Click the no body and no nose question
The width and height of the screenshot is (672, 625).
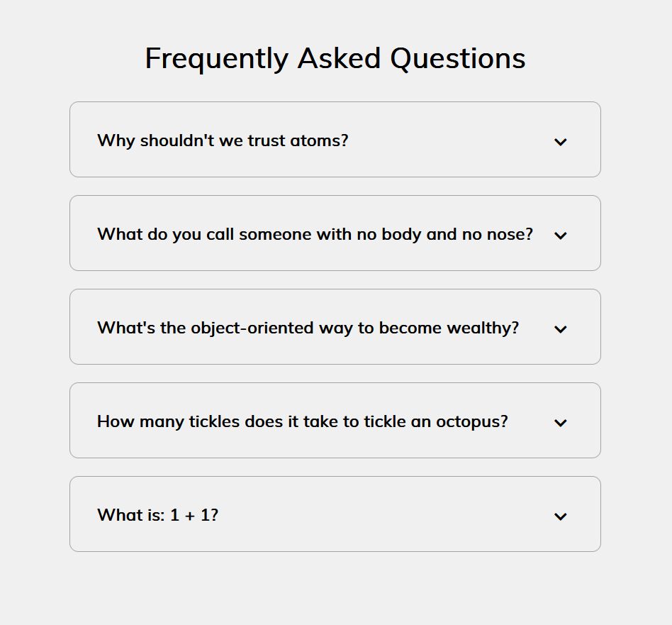[314, 234]
